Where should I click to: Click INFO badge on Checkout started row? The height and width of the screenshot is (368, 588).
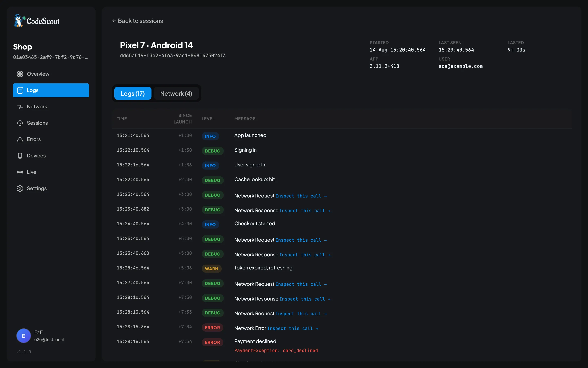coord(210,225)
